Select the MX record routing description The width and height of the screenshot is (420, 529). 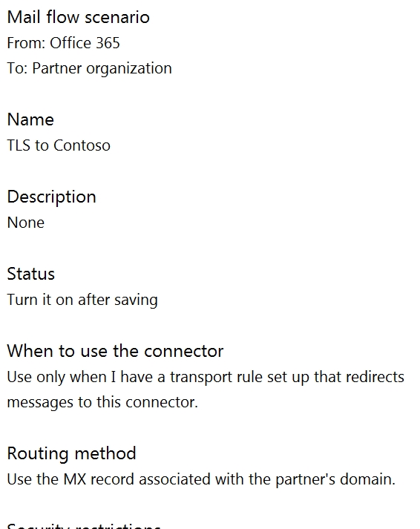coord(201,479)
